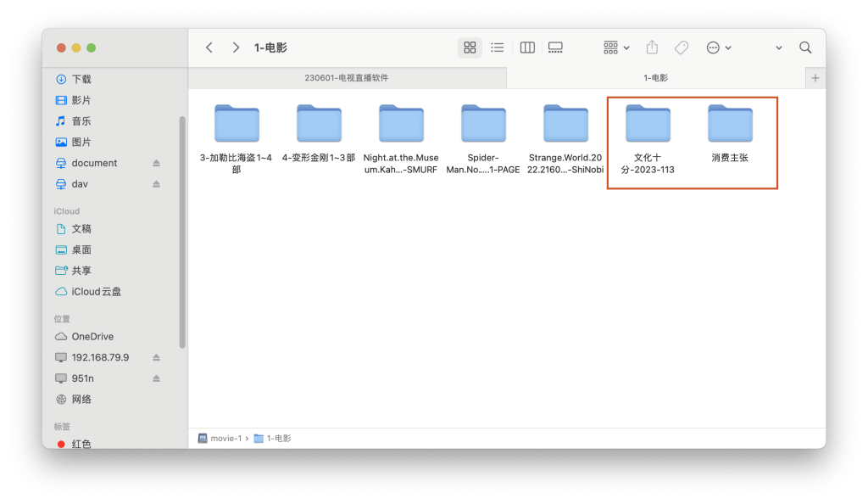Screen dimensions: 868x504
Task: Switch to column view
Action: tap(527, 48)
